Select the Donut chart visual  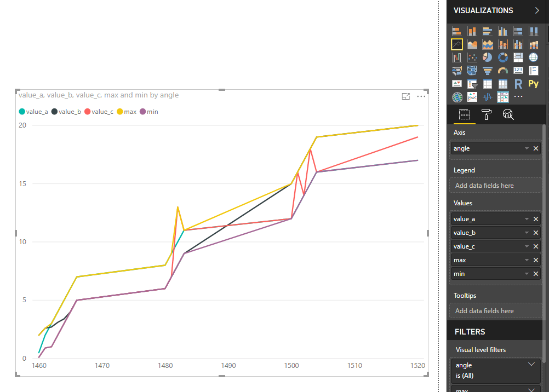click(x=503, y=57)
